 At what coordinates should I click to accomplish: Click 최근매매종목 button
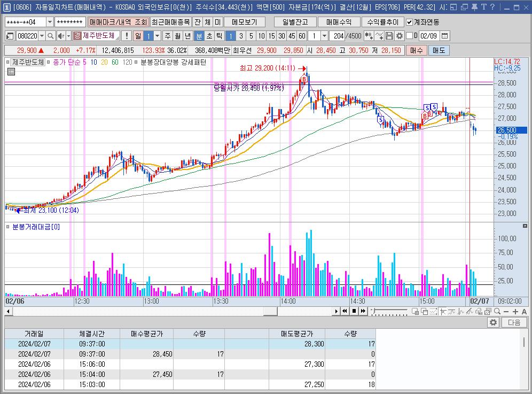pyautogui.click(x=171, y=22)
